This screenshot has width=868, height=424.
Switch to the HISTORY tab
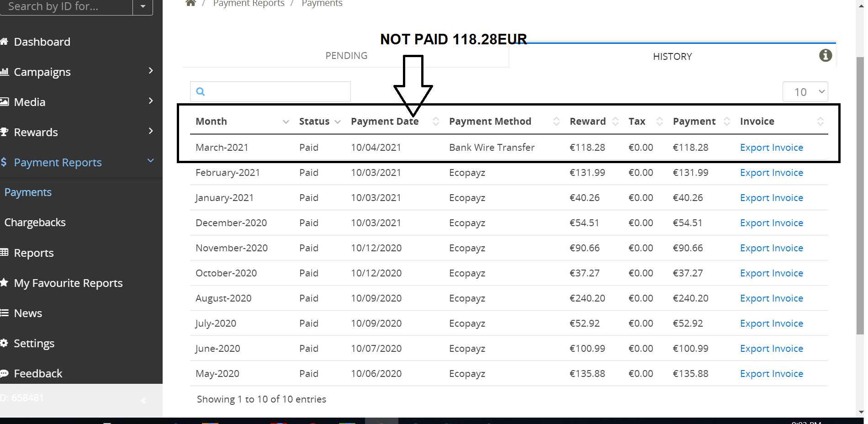tap(672, 56)
